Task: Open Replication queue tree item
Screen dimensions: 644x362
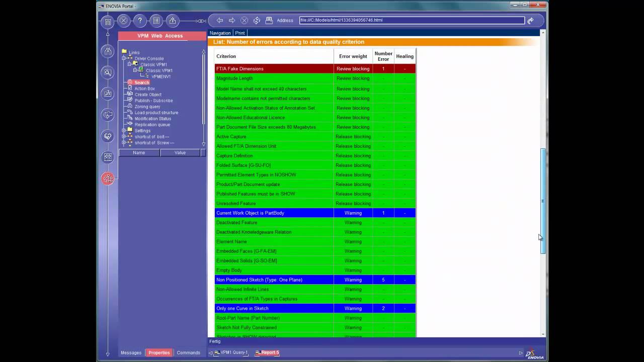Action: coord(152,125)
